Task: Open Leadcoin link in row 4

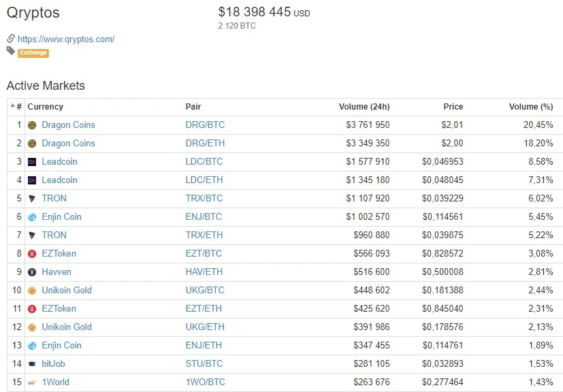Action: click(59, 180)
